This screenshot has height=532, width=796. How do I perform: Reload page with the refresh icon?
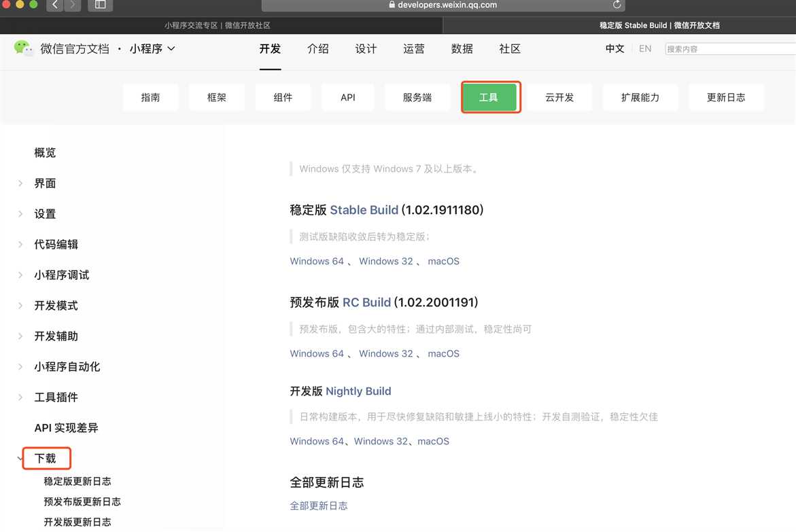coord(617,5)
